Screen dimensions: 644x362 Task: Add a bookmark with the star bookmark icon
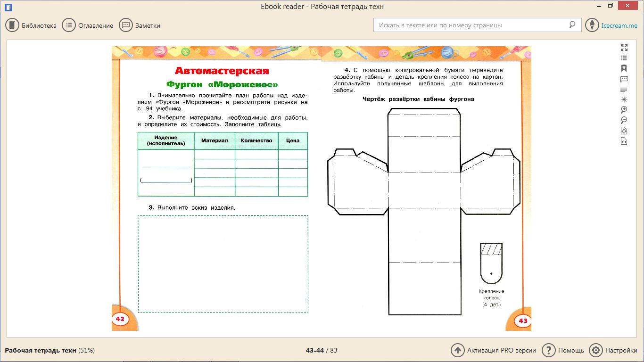624,68
